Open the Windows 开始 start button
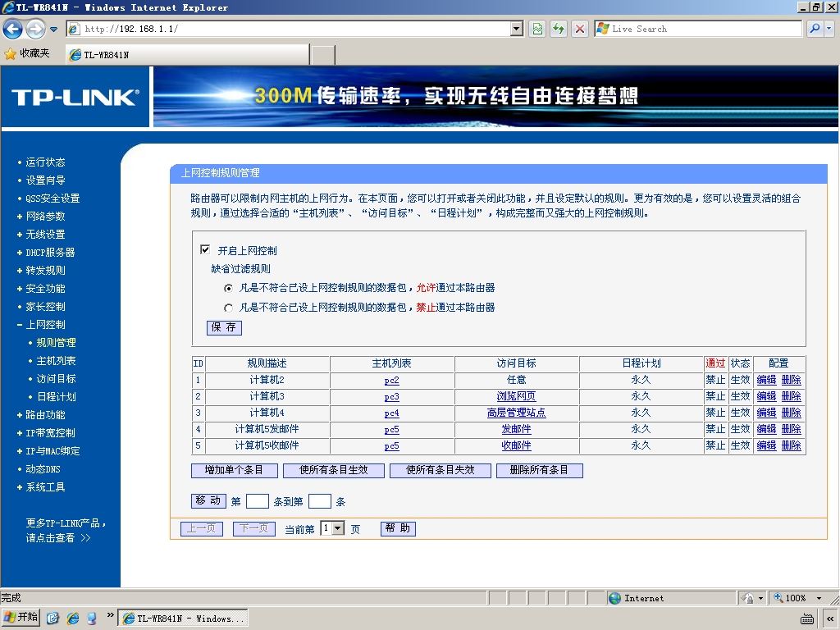This screenshot has height=630, width=840. [21, 618]
